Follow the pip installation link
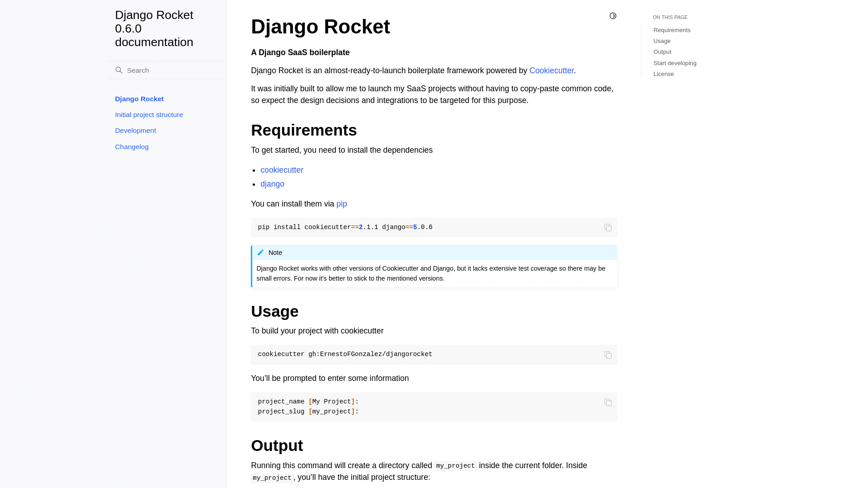 click(x=342, y=204)
